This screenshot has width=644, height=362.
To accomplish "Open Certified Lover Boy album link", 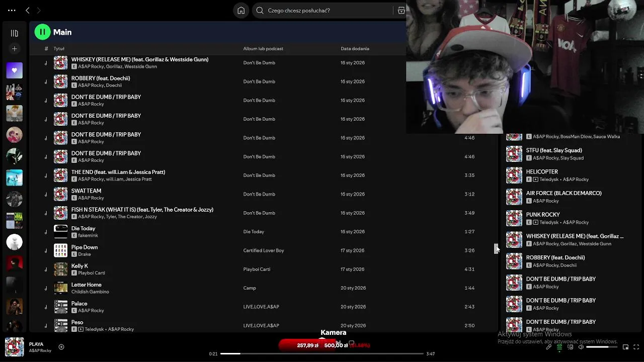I will [x=264, y=250].
